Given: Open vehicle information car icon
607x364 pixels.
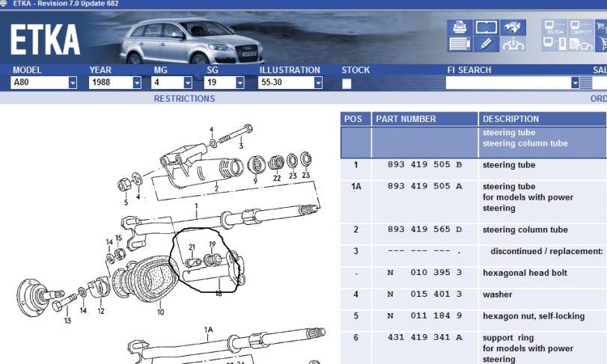Looking at the screenshot, I should [x=513, y=44].
